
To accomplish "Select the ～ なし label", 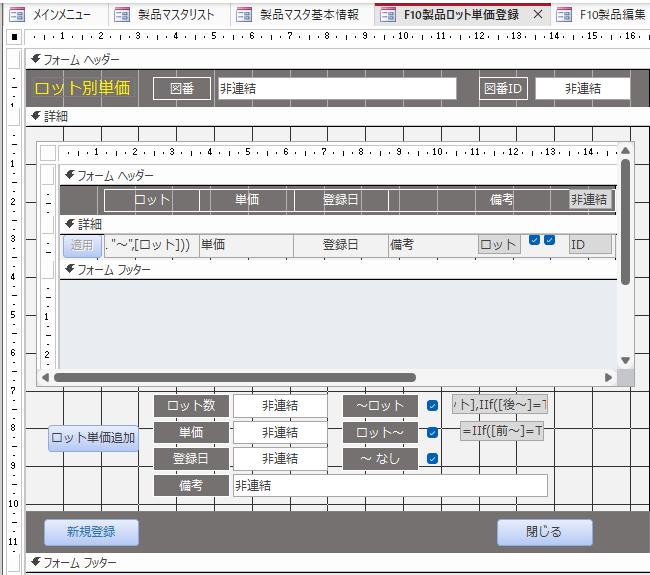I will click(x=380, y=459).
